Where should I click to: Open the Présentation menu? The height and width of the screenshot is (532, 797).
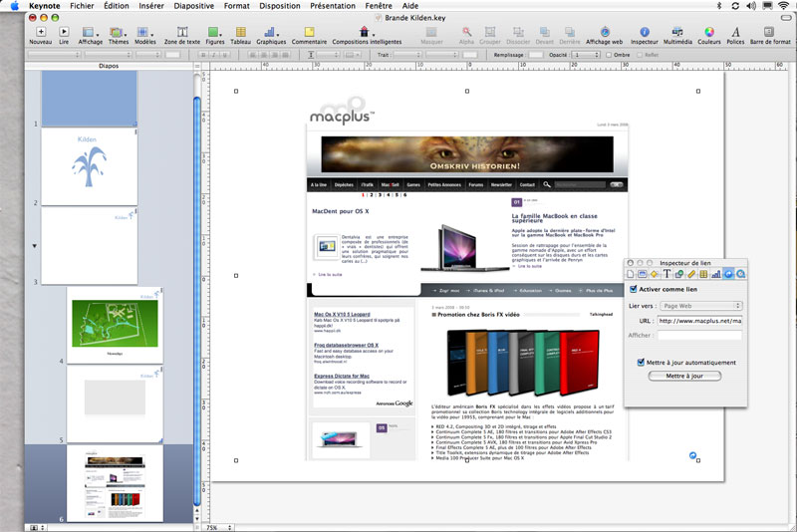click(333, 6)
